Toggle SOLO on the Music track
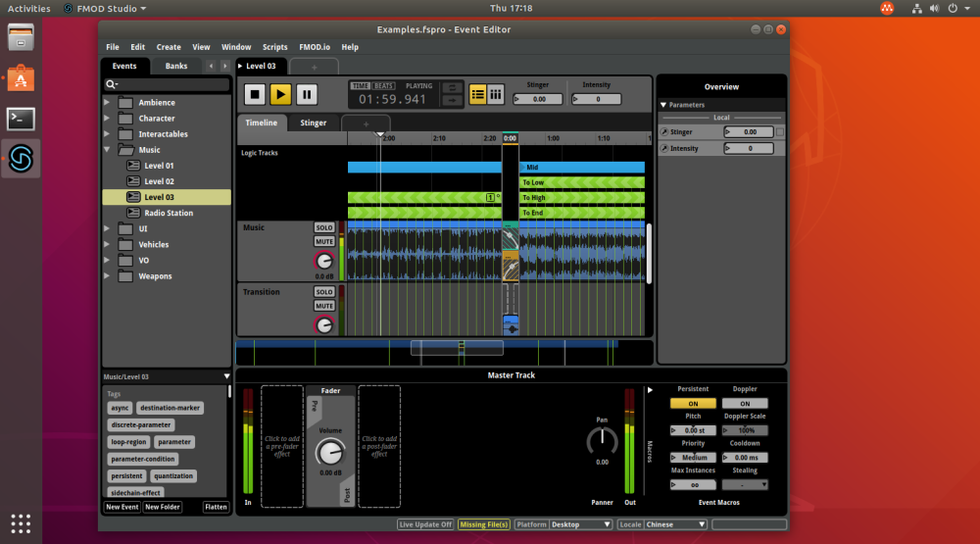 tap(324, 227)
